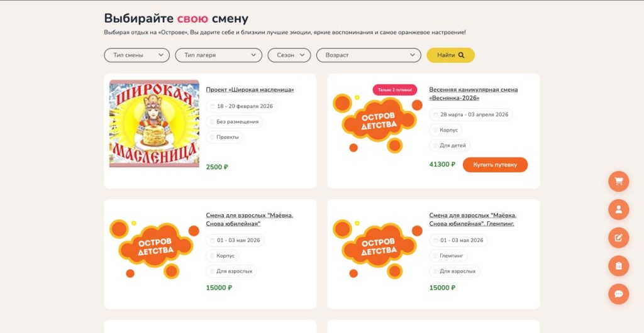Open the Маёвка. Снова юбилейная Глемпинг link

point(473,219)
